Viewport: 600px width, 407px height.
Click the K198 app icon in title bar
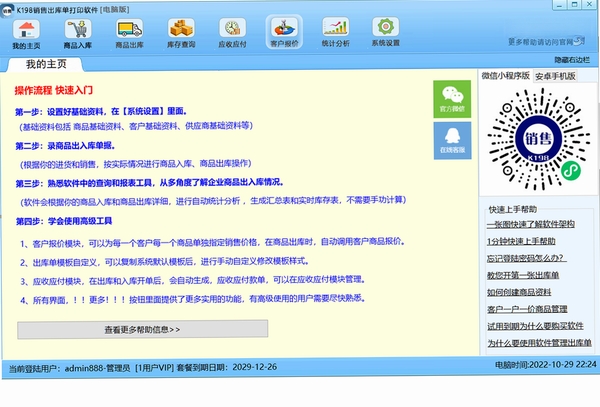click(x=7, y=10)
